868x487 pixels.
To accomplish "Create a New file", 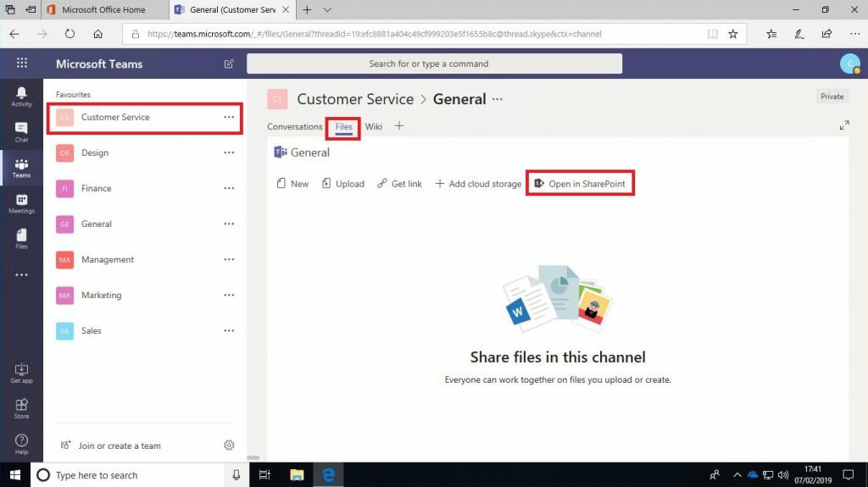I will (292, 183).
